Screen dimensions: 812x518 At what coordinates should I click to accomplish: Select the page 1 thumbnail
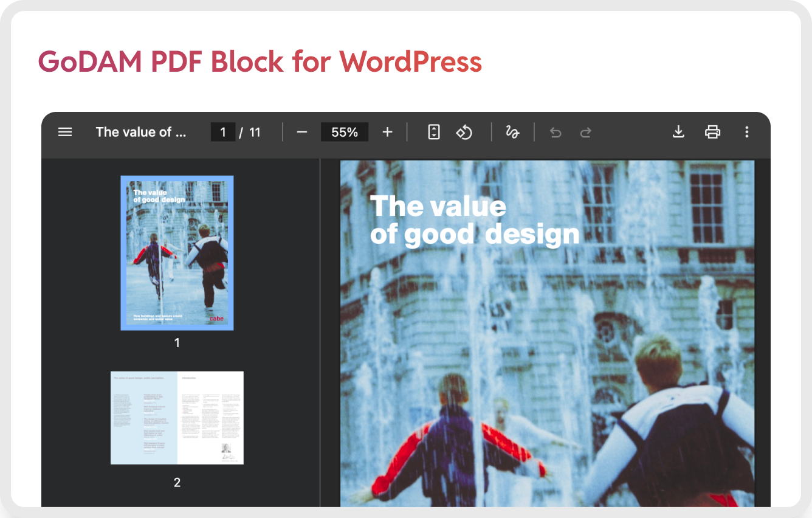[177, 253]
